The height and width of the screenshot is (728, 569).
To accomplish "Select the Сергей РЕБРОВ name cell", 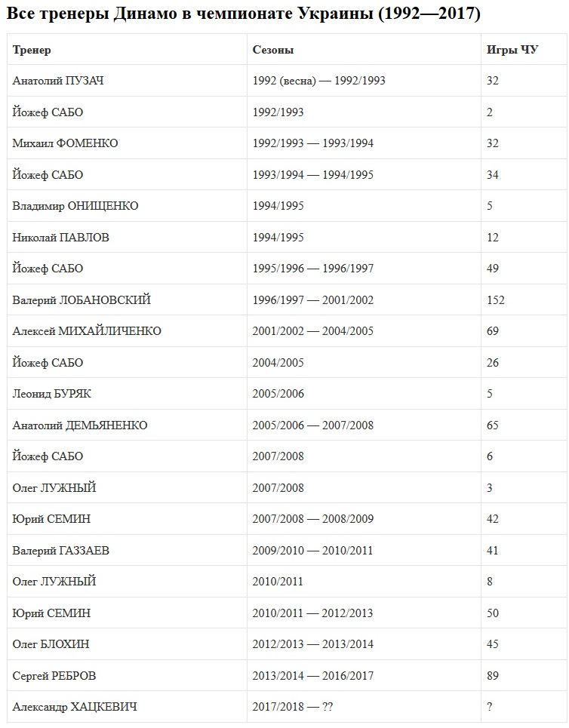I will 54,676.
